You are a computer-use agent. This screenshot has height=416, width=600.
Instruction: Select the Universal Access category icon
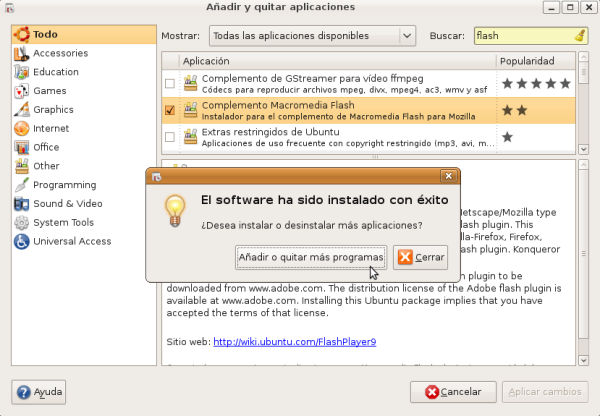(x=21, y=241)
